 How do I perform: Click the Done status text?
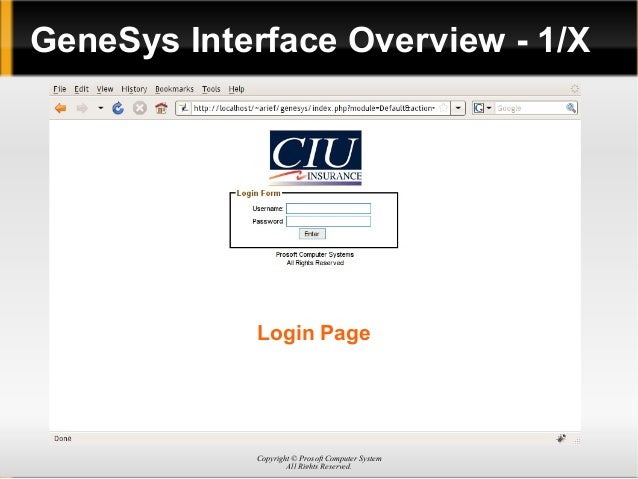(63, 439)
